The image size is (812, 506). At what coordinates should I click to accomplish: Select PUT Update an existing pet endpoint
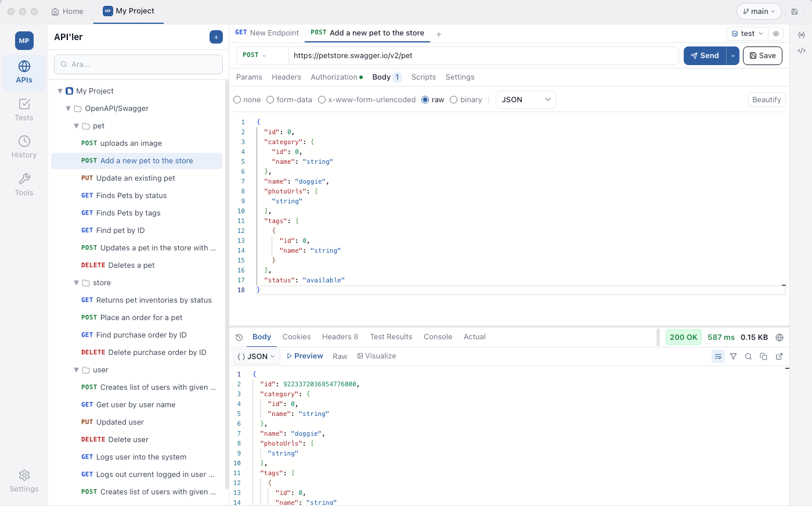pos(137,178)
